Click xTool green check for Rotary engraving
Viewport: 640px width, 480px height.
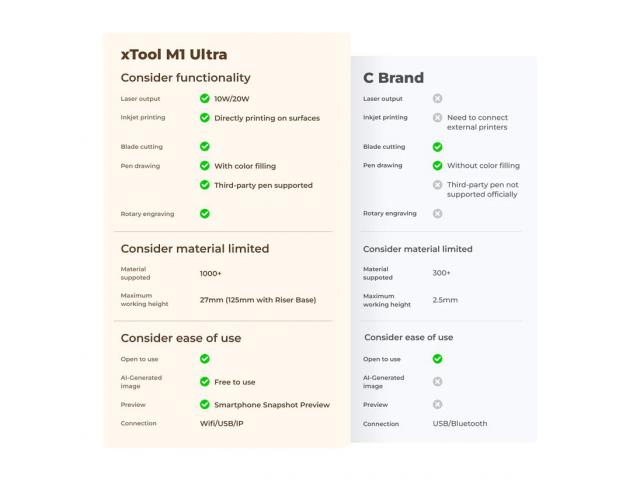(205, 213)
